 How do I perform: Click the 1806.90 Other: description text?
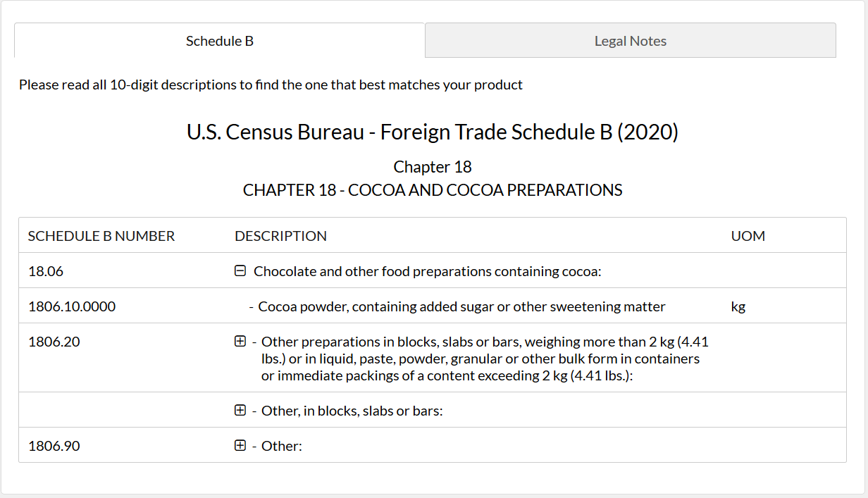pyautogui.click(x=282, y=446)
